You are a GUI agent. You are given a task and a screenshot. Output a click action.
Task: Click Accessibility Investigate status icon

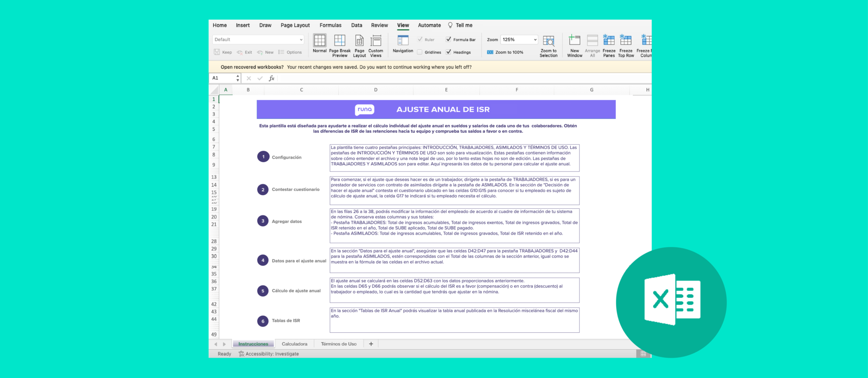241,354
